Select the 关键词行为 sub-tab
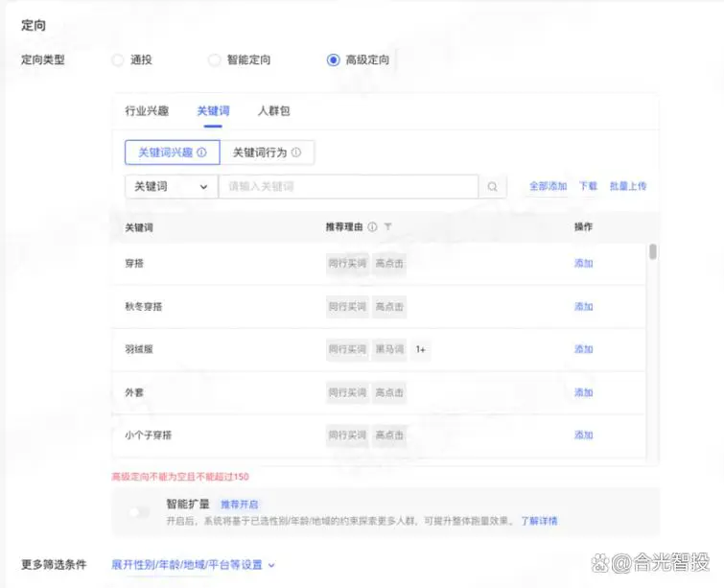 266,153
